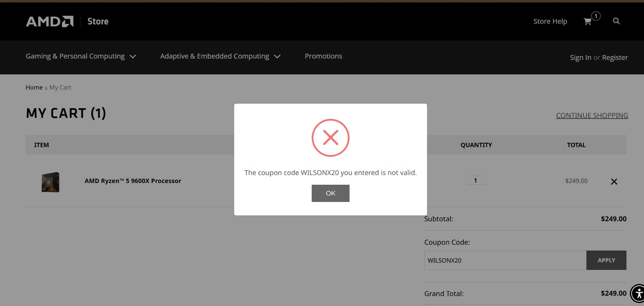Click the QUANTITY column header
The image size is (644, 306).
coord(476,145)
